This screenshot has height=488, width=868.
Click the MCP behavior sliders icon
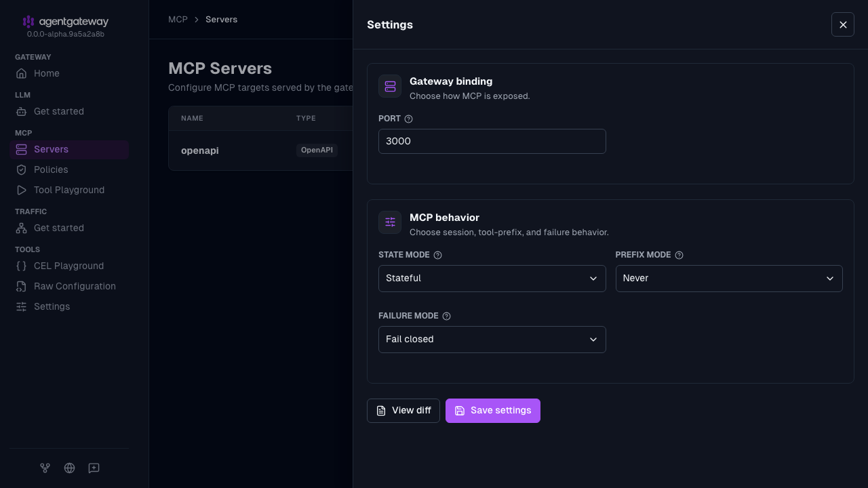click(x=390, y=222)
